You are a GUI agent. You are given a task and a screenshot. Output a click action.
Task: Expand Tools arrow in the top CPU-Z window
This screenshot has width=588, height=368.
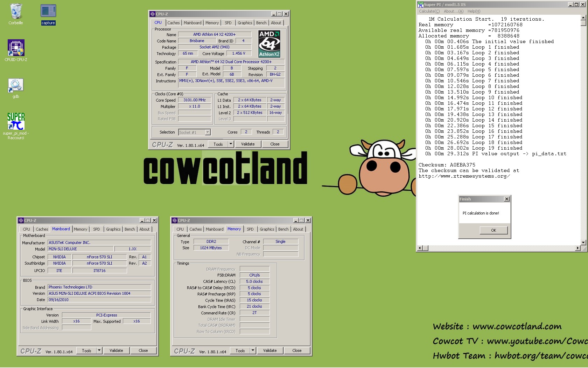coord(231,144)
